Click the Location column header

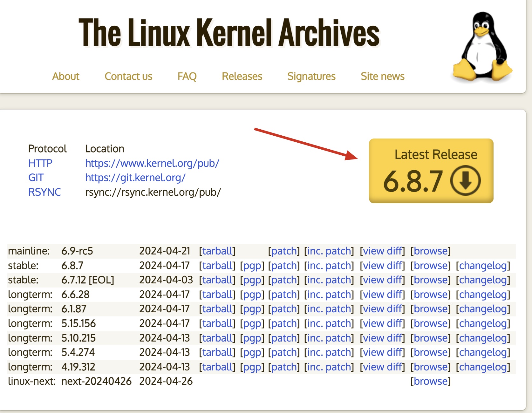pyautogui.click(x=105, y=149)
